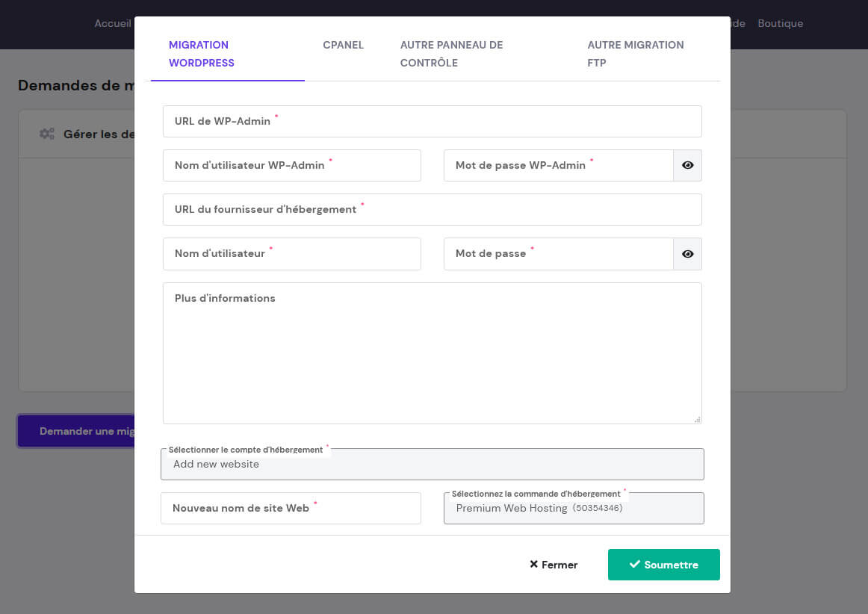Image resolution: width=868 pixels, height=614 pixels.
Task: Toggle visibility of hosting provider password
Action: pos(687,254)
